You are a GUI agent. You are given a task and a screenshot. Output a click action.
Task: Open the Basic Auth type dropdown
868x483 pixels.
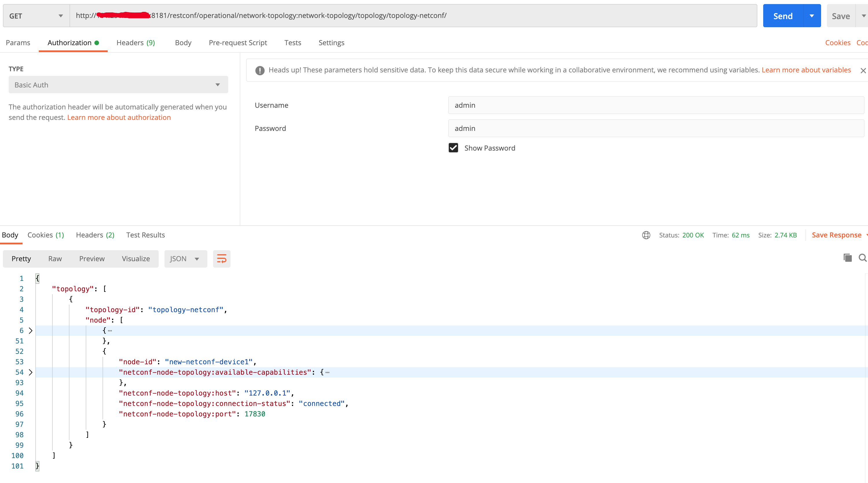pyautogui.click(x=118, y=85)
